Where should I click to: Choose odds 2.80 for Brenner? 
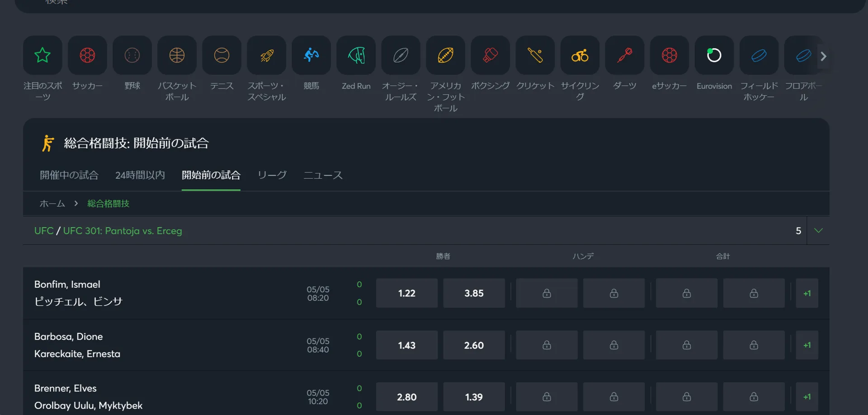tap(407, 397)
